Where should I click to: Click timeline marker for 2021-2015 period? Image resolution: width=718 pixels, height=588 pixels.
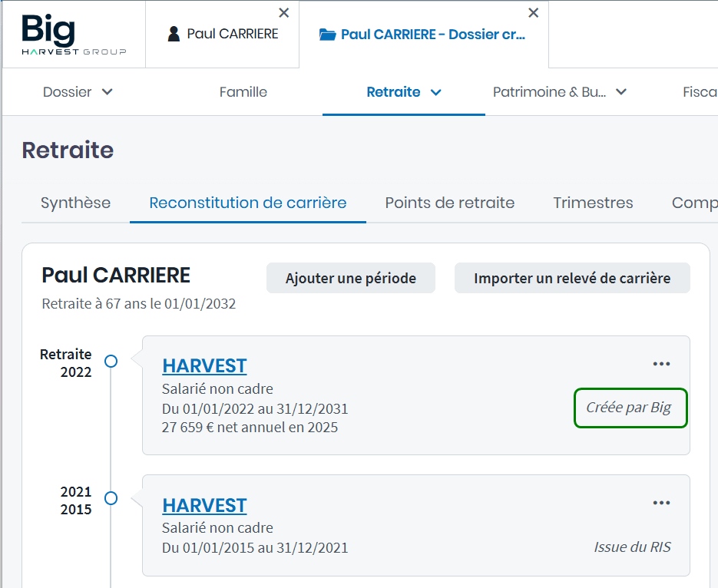(x=111, y=498)
